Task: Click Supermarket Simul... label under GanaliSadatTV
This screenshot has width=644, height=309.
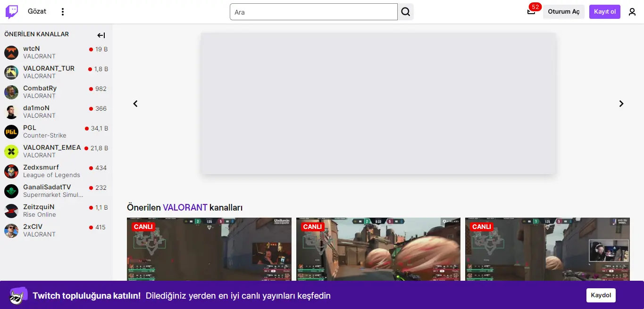Action: tap(53, 195)
